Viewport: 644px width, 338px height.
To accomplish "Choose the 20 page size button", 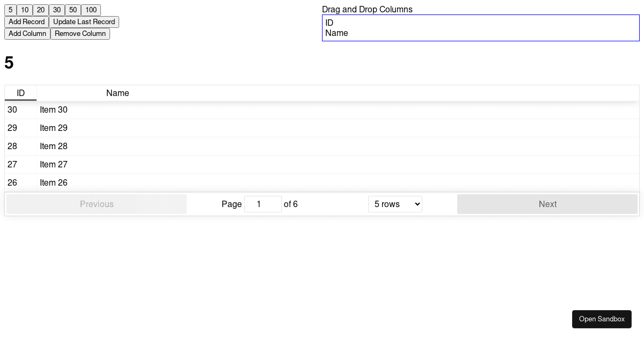I will click(41, 10).
